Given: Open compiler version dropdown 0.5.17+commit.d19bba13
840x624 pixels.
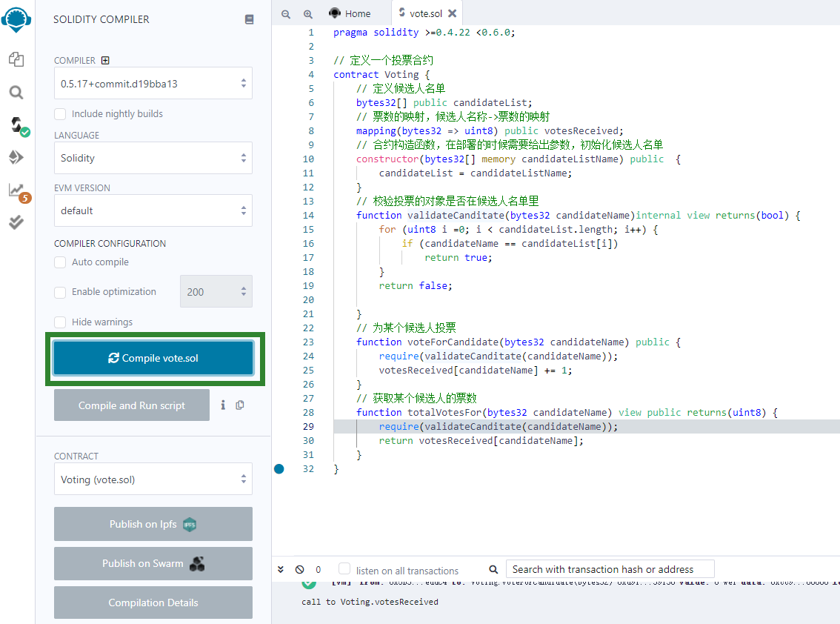Looking at the screenshot, I should [153, 83].
